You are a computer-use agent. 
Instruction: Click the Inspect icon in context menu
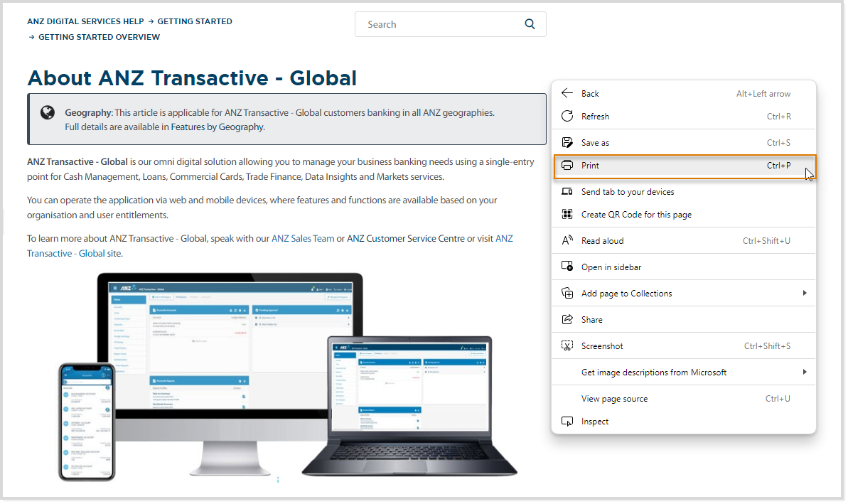(567, 421)
